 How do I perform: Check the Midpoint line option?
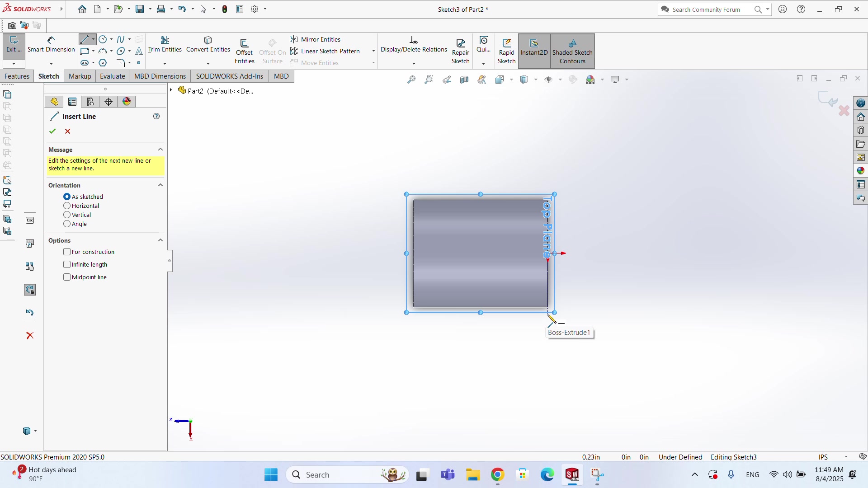point(67,277)
